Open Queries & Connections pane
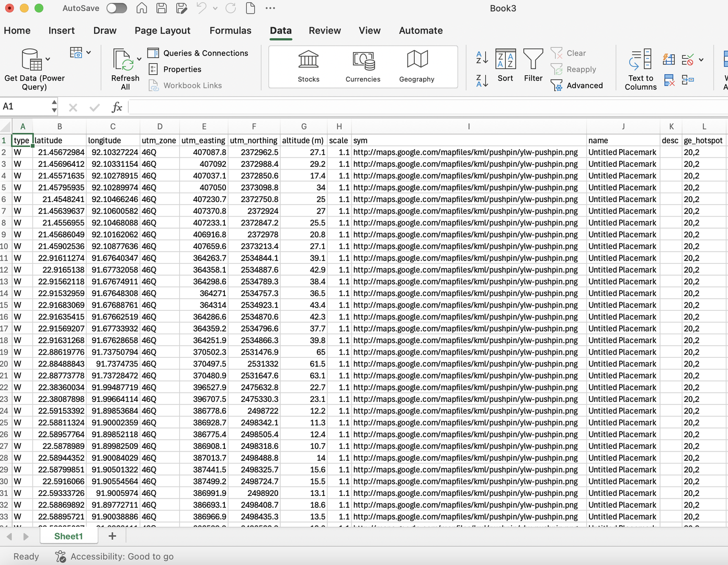The height and width of the screenshot is (565, 728). (x=198, y=53)
